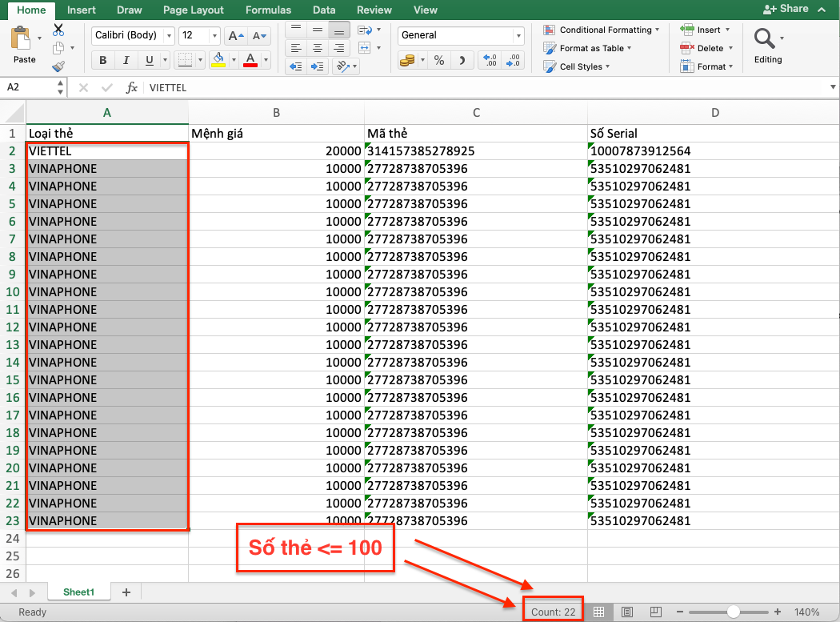
Task: Click the Cut scissors icon
Action: coord(58,30)
